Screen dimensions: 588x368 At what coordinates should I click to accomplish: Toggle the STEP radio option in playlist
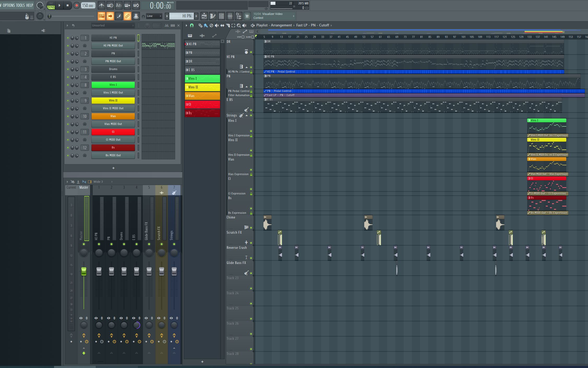tap(243, 37)
